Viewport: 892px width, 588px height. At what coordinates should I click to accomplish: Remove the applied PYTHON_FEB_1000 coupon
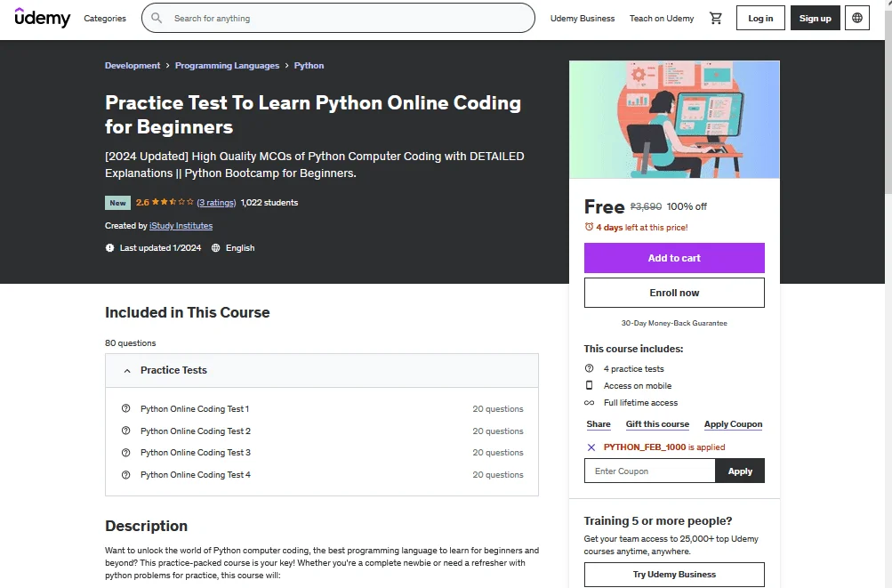click(x=591, y=447)
